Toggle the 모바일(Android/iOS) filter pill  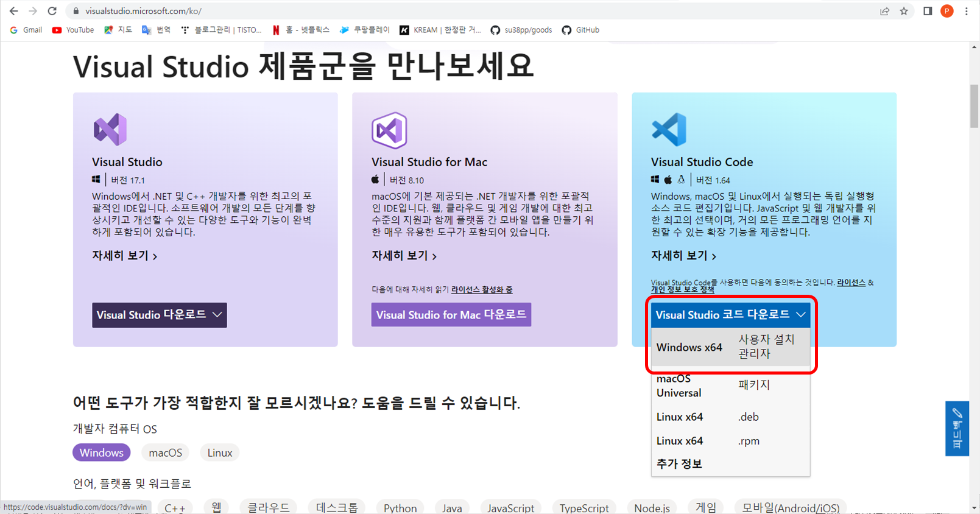[791, 507]
